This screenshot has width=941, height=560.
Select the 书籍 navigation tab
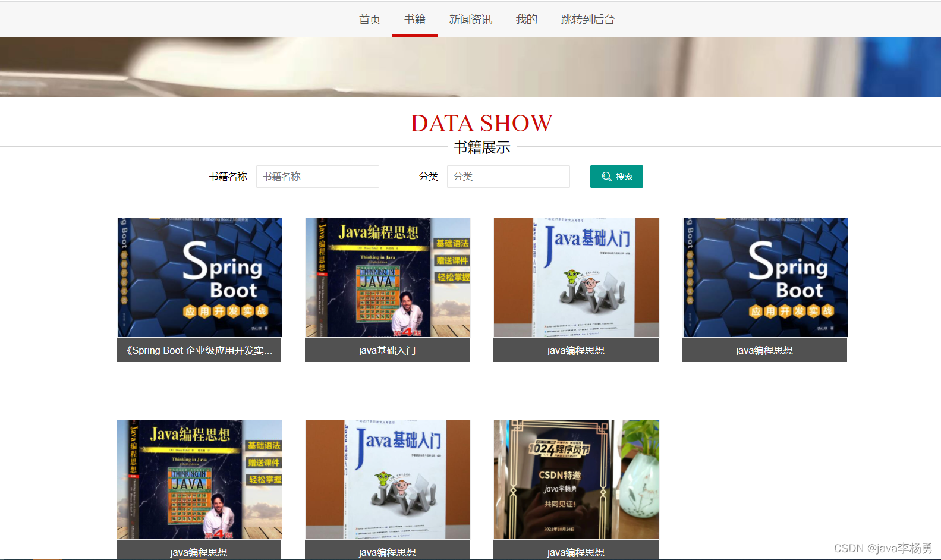[414, 20]
